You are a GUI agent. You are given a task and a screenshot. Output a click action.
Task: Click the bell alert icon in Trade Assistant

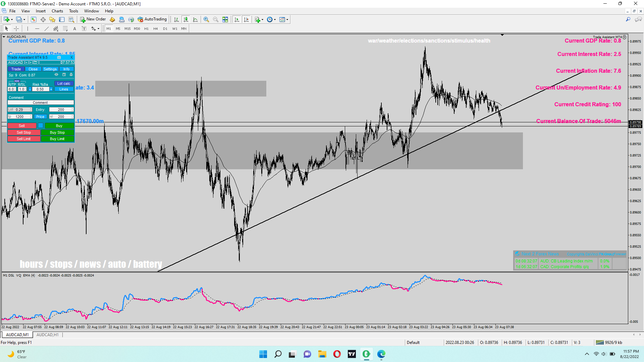[x=71, y=75]
